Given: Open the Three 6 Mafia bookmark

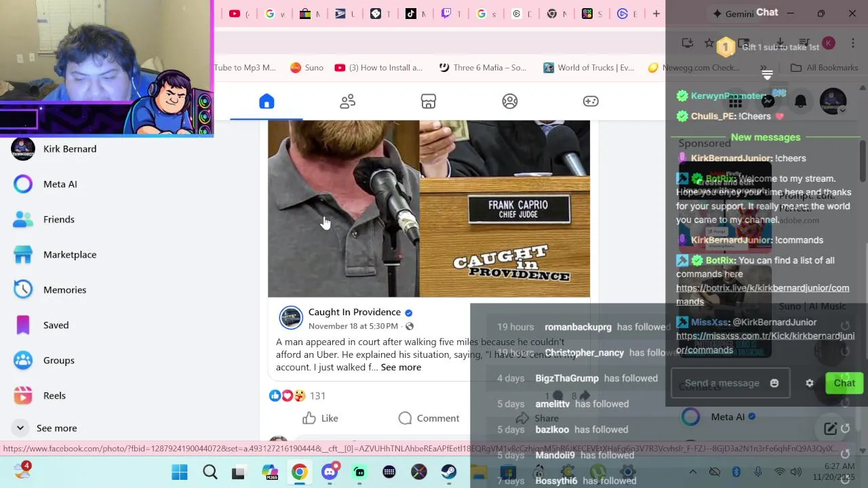Looking at the screenshot, I should coord(482,68).
